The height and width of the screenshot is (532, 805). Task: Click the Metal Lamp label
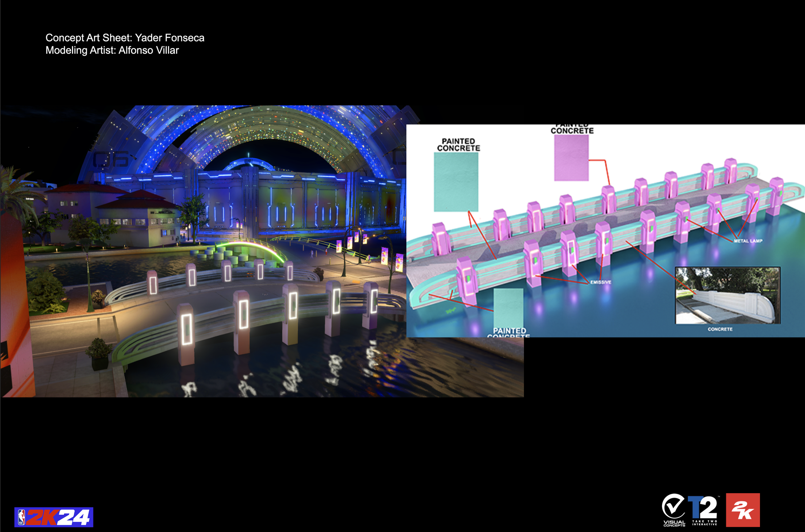point(748,241)
